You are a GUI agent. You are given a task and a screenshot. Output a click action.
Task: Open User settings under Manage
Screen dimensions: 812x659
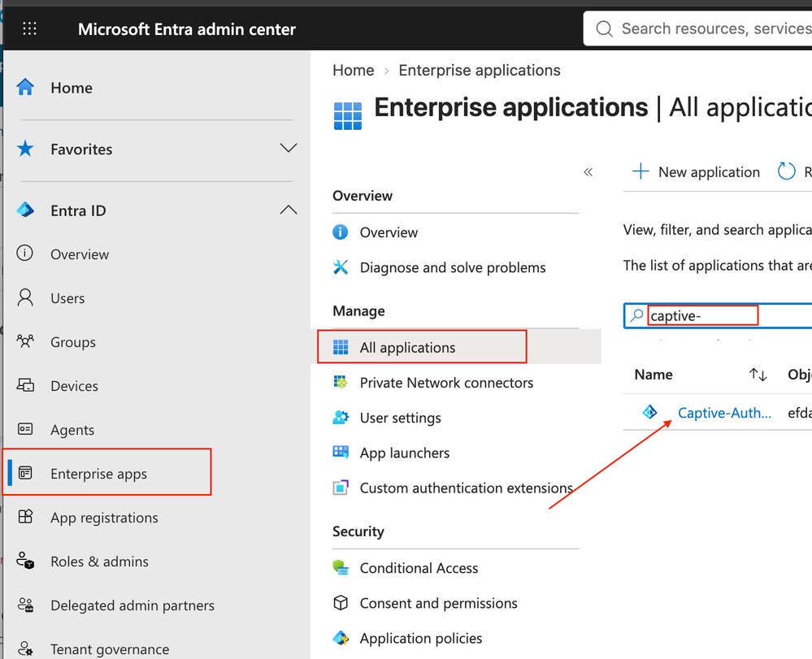[400, 418]
